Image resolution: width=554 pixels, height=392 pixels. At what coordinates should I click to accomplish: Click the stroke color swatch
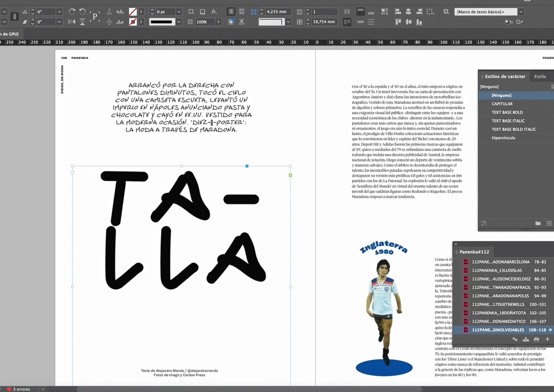[133, 22]
